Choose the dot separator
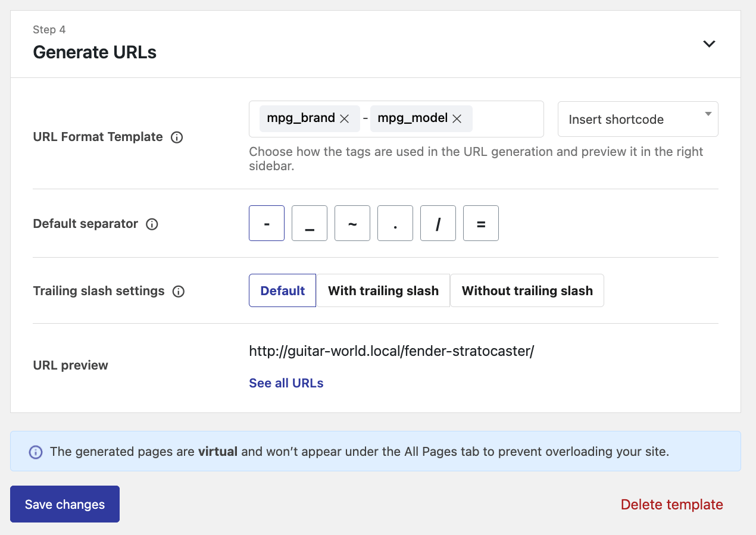 [395, 224]
